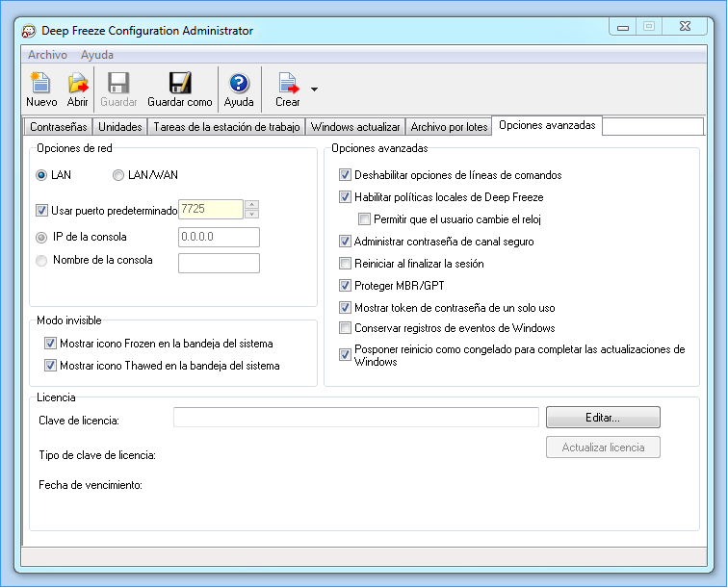This screenshot has height=588, width=728.
Task: Select the LAN radio button
Action: pyautogui.click(x=41, y=175)
